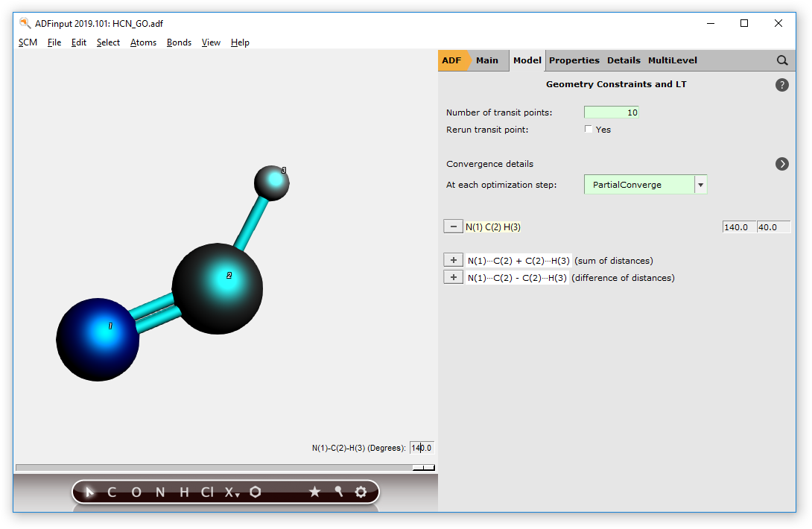The width and height of the screenshot is (812, 529).
Task: Select the pointer arrow tool
Action: click(89, 492)
